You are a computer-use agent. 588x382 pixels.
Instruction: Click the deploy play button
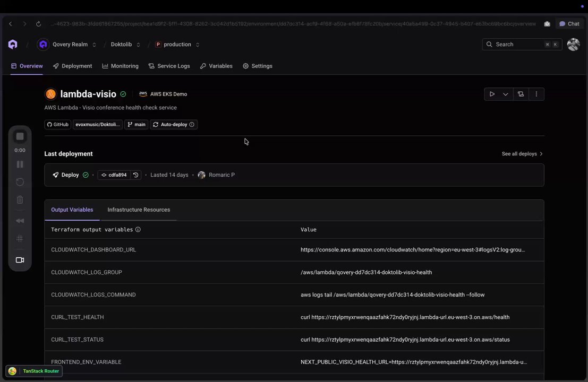click(x=492, y=94)
